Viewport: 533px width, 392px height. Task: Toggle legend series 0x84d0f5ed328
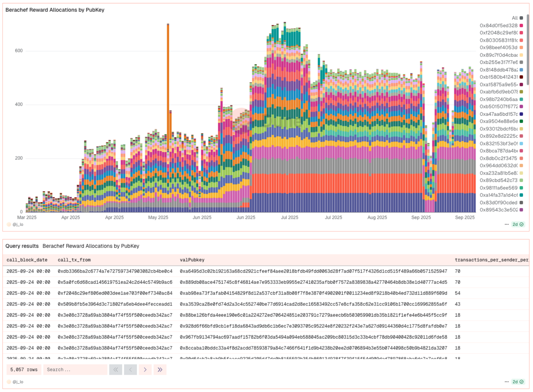coord(498,25)
